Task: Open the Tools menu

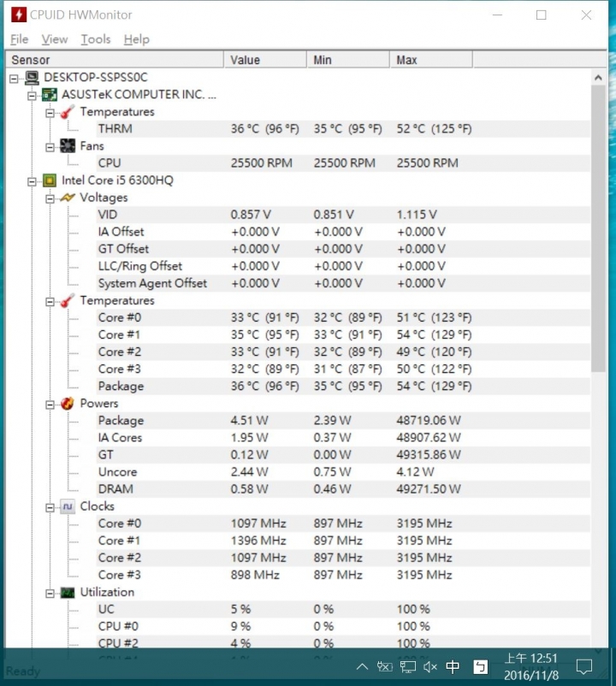Action: (x=95, y=39)
